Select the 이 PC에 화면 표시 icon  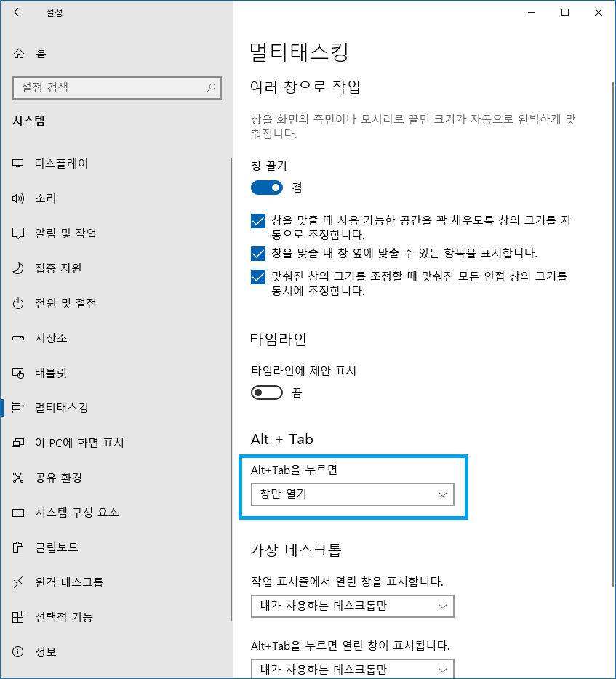(x=17, y=443)
